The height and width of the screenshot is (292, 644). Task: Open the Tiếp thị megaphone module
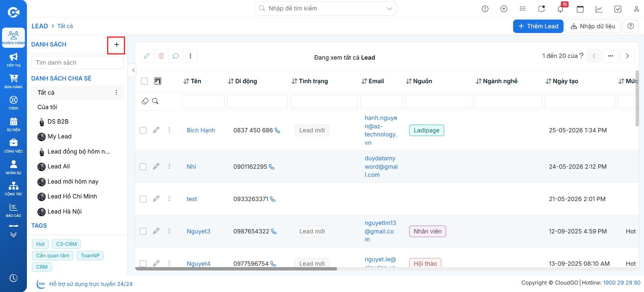coord(13,60)
